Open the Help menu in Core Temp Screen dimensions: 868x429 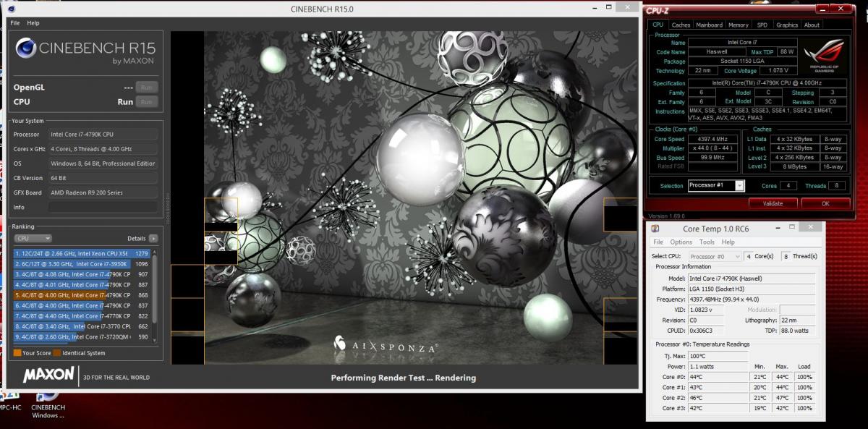click(x=728, y=242)
